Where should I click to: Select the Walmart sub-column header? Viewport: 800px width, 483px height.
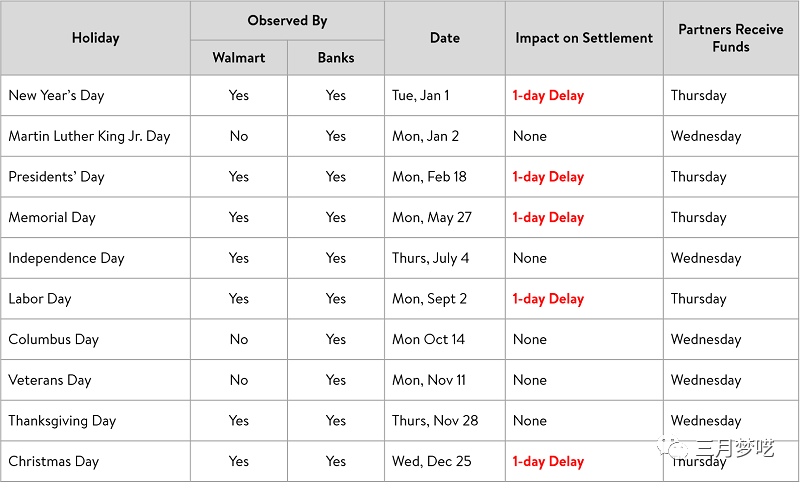point(238,58)
